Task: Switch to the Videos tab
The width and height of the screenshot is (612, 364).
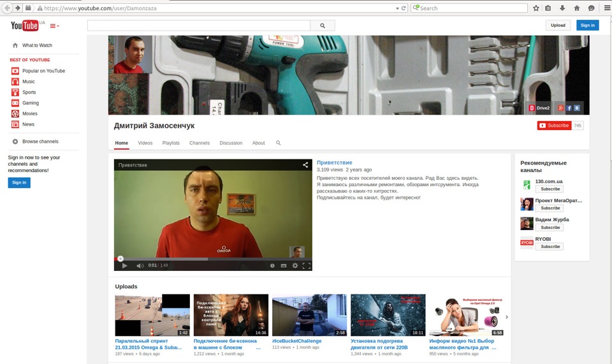Action: [145, 143]
